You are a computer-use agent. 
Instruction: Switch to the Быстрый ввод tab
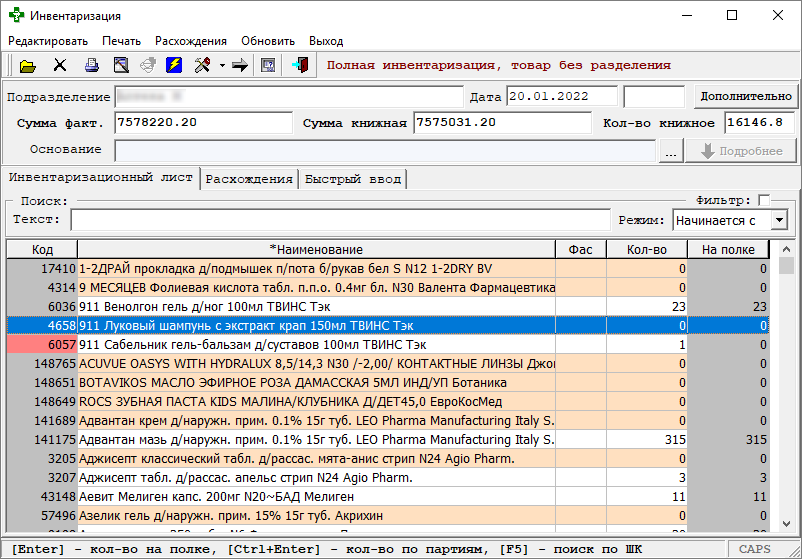click(353, 179)
